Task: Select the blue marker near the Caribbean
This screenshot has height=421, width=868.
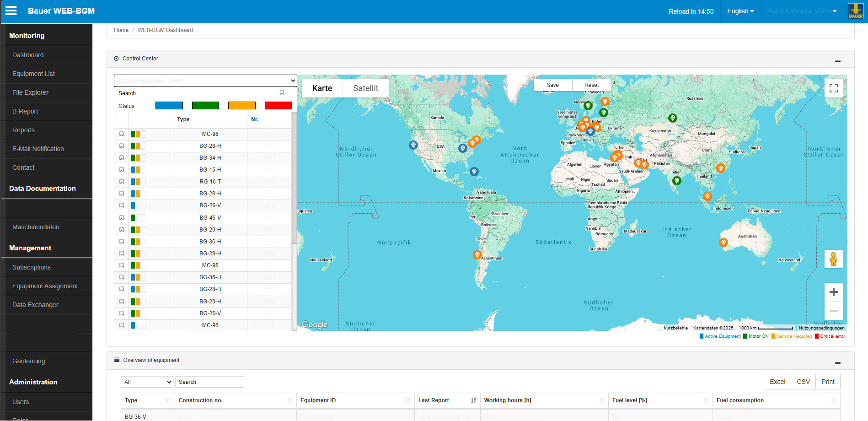Action: pyautogui.click(x=474, y=172)
